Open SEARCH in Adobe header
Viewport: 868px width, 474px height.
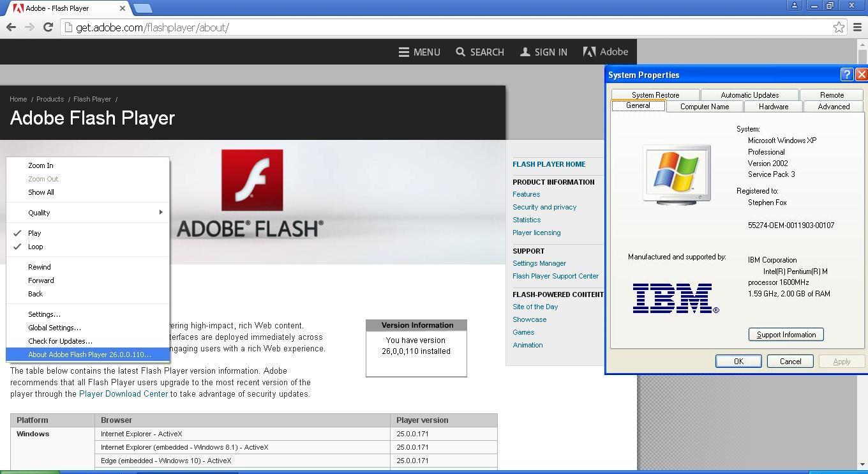click(480, 52)
